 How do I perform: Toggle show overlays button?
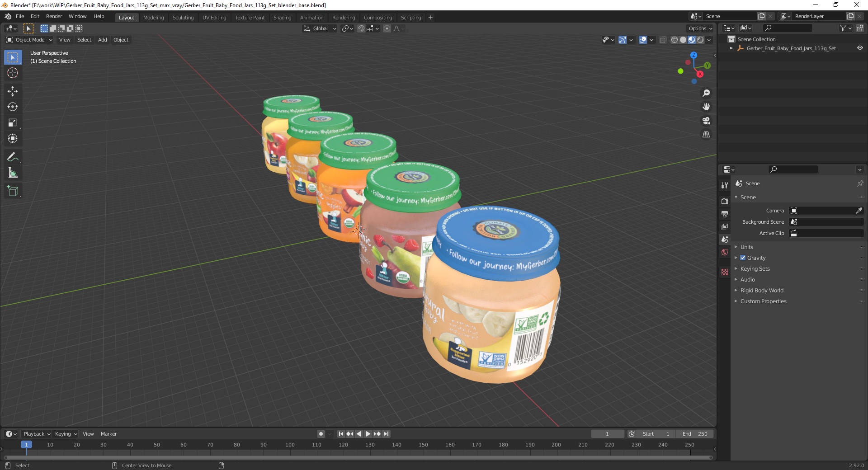643,40
